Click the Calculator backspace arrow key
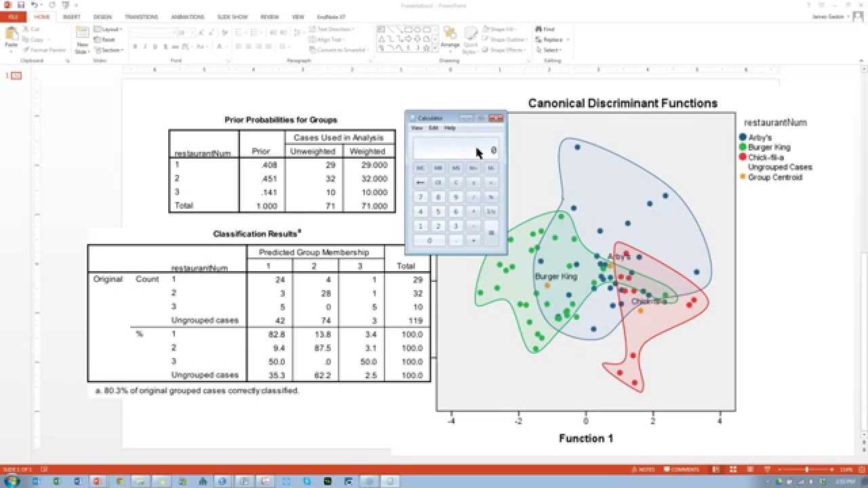868x488 pixels. [x=420, y=182]
